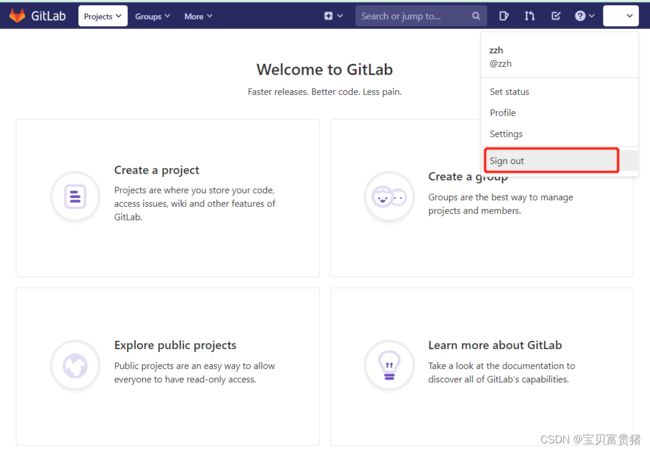Click the lightbulb Learn more icon
Image resolution: width=650 pixels, height=451 pixels.
pyautogui.click(x=389, y=365)
